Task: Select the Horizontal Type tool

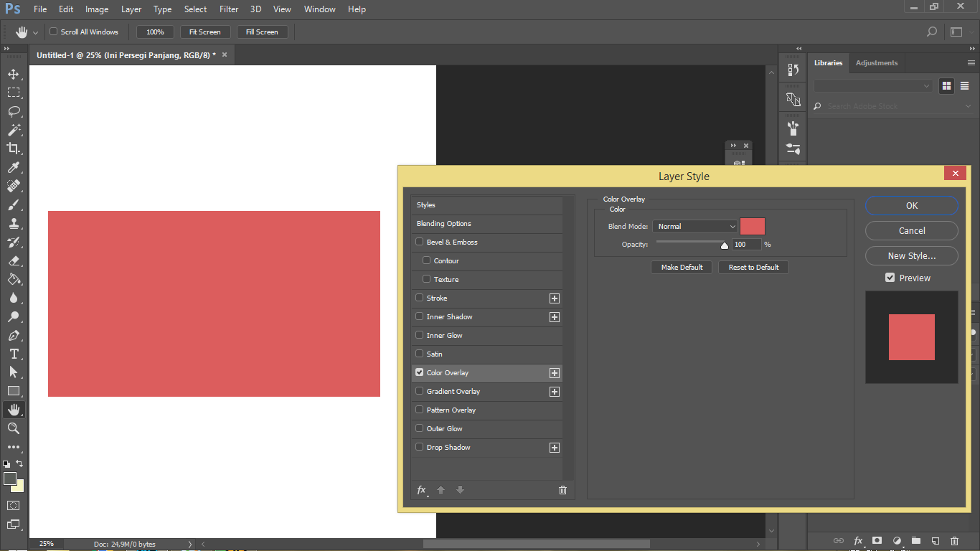Action: (x=14, y=354)
